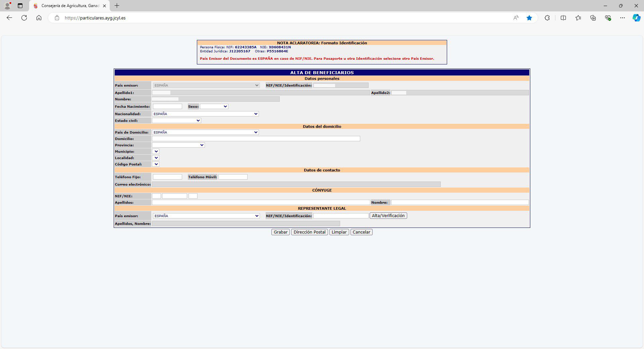Screen dimensions: 644x349
Task: Open split screen view
Action: 563,18
